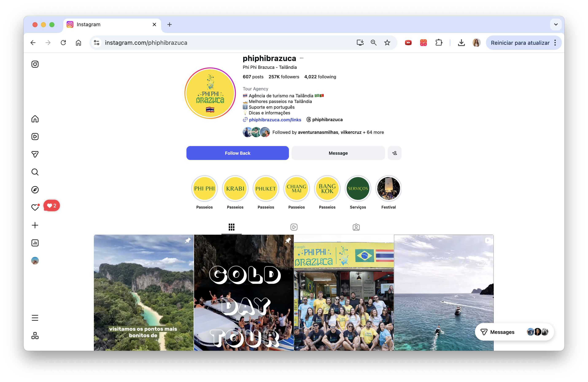Screen dimensions: 588x382
Task: Go to the Instagram home icon in the sidebar
Action: click(x=35, y=119)
